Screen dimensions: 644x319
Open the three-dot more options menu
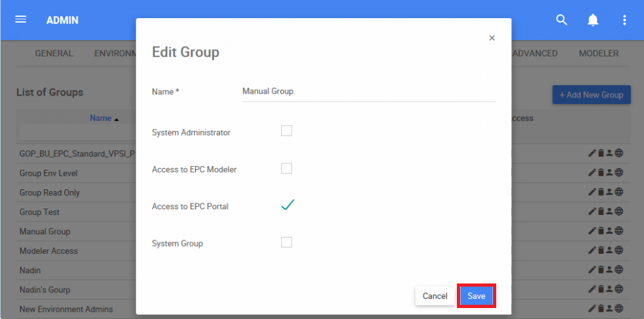coord(624,20)
